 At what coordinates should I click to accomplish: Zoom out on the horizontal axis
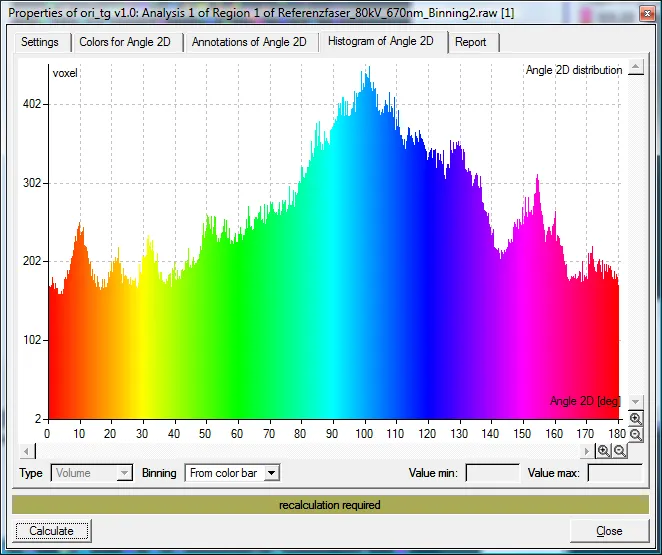[x=620, y=451]
